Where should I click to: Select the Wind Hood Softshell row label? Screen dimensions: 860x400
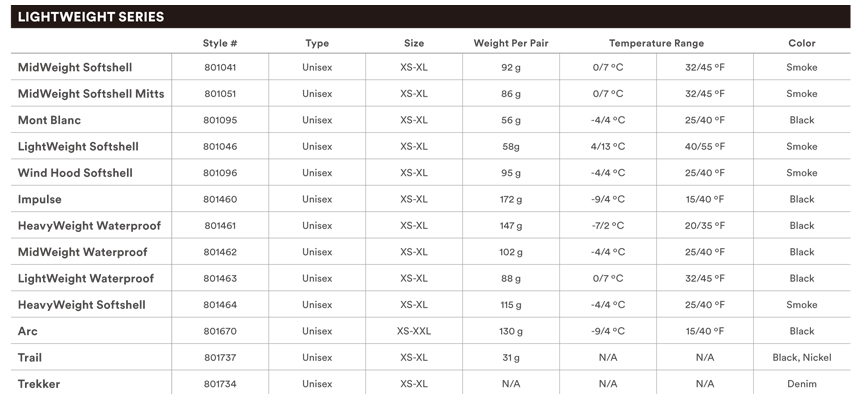pyautogui.click(x=75, y=173)
